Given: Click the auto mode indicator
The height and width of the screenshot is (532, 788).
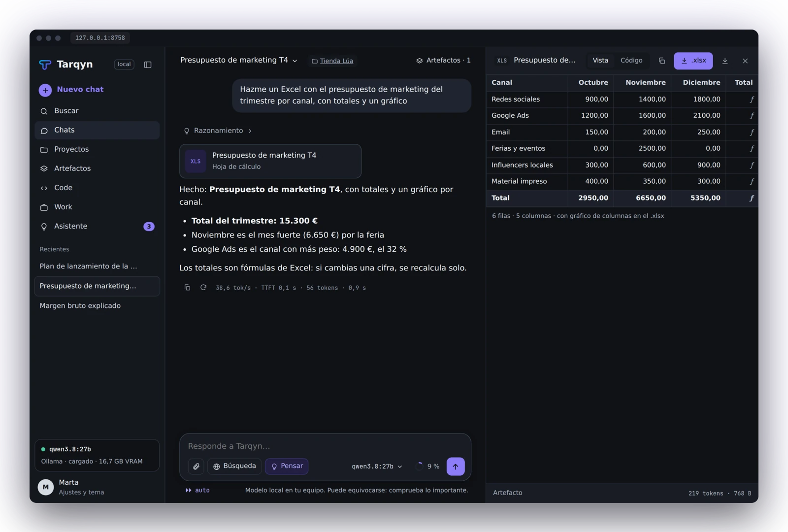Looking at the screenshot, I should [197, 491].
